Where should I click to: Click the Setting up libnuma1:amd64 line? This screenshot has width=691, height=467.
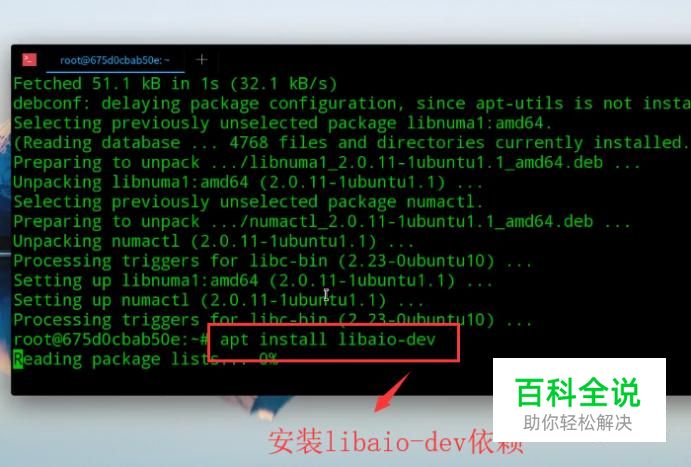pos(253,281)
